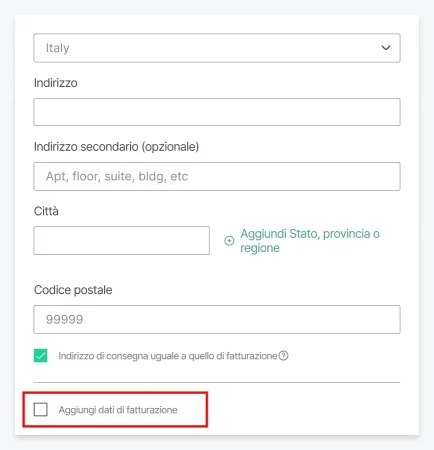Click the '99999' placeholder text
This screenshot has width=434, height=450.
[64, 319]
